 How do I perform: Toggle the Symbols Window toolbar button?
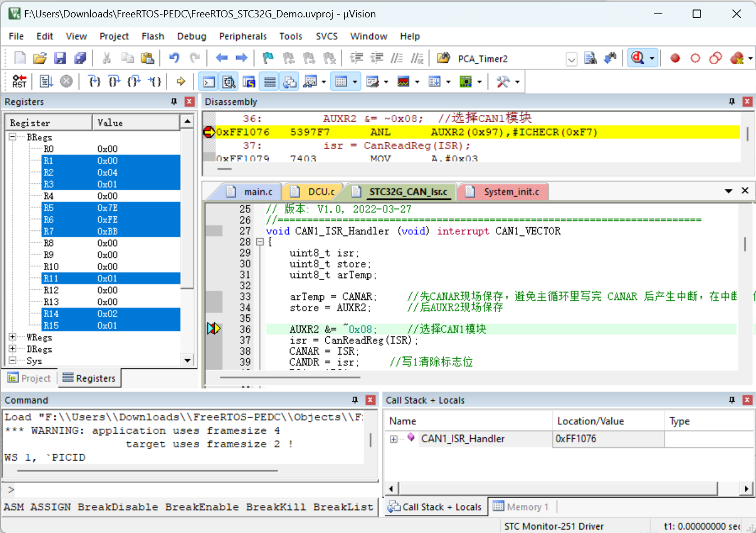(249, 82)
